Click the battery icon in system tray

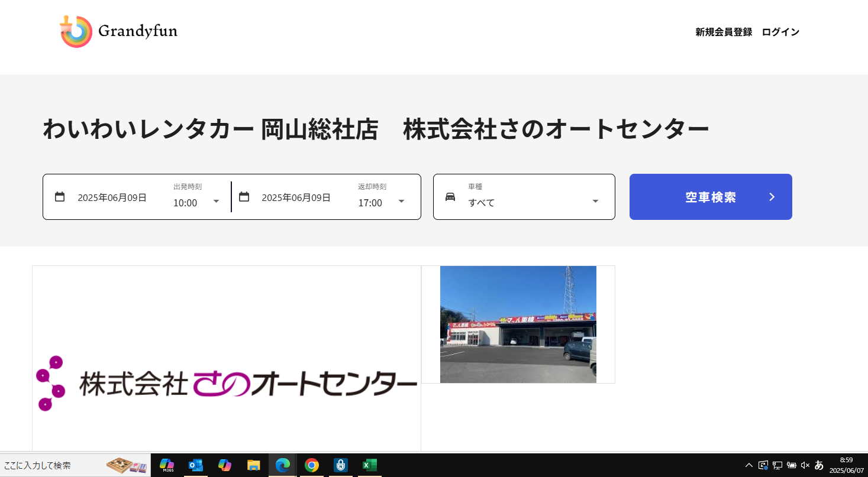point(791,465)
